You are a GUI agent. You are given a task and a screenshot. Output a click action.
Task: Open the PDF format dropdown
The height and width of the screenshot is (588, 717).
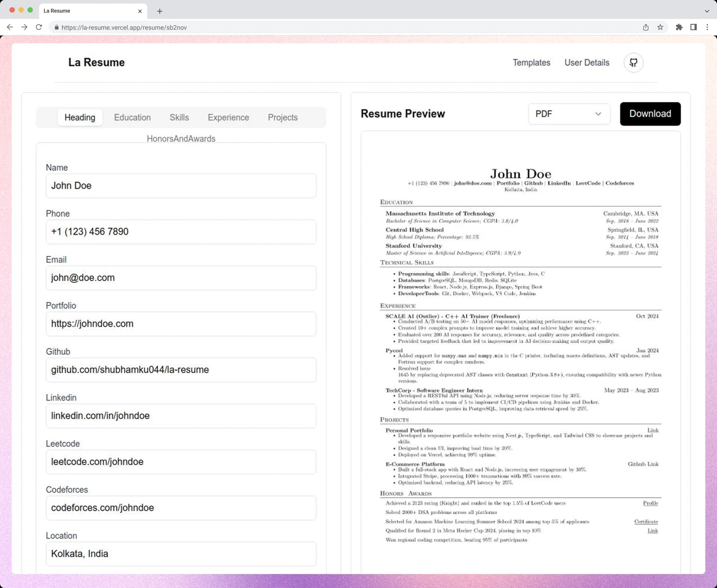point(569,114)
